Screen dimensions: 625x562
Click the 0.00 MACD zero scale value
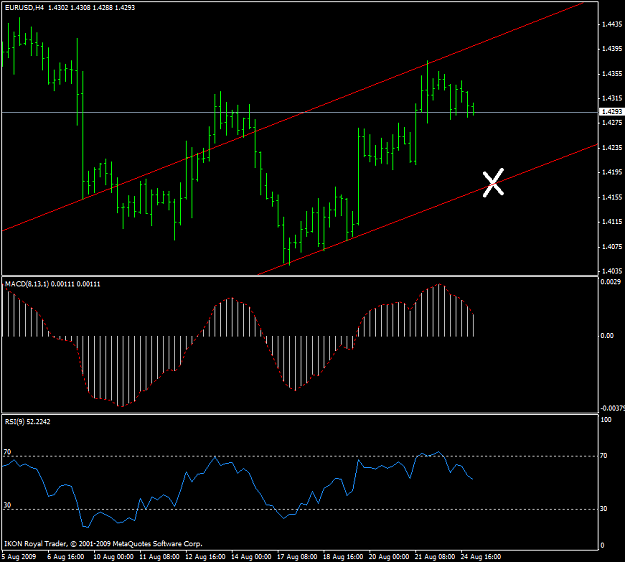coord(607,336)
